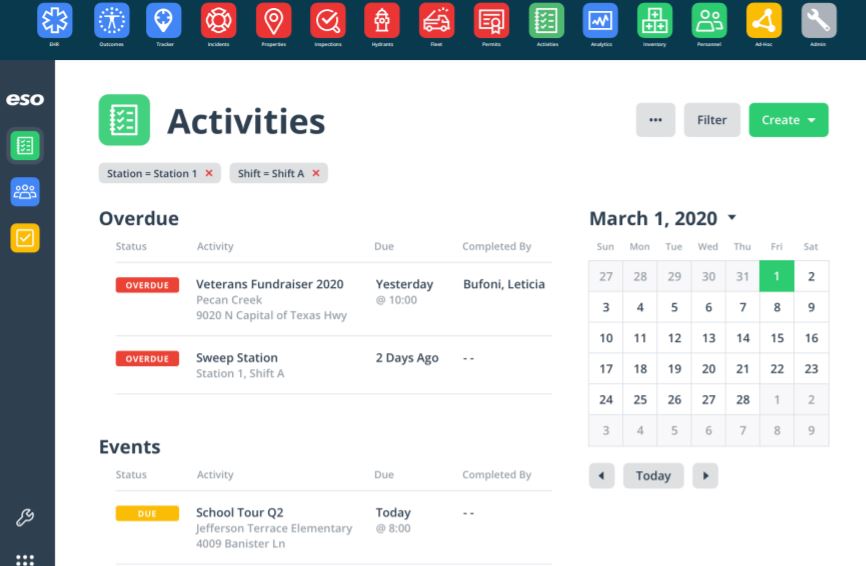Open the Inventory module

[654, 20]
